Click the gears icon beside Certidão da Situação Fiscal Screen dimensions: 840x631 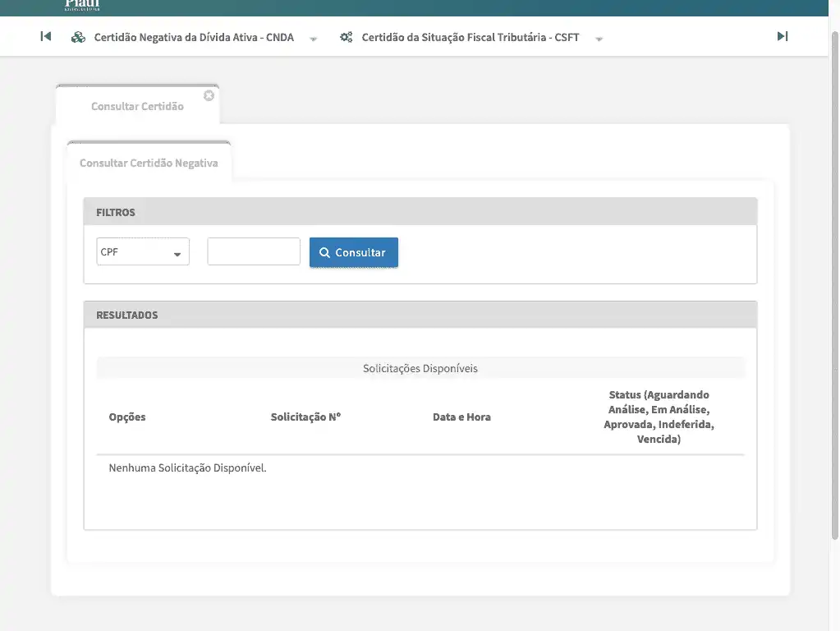tap(346, 37)
